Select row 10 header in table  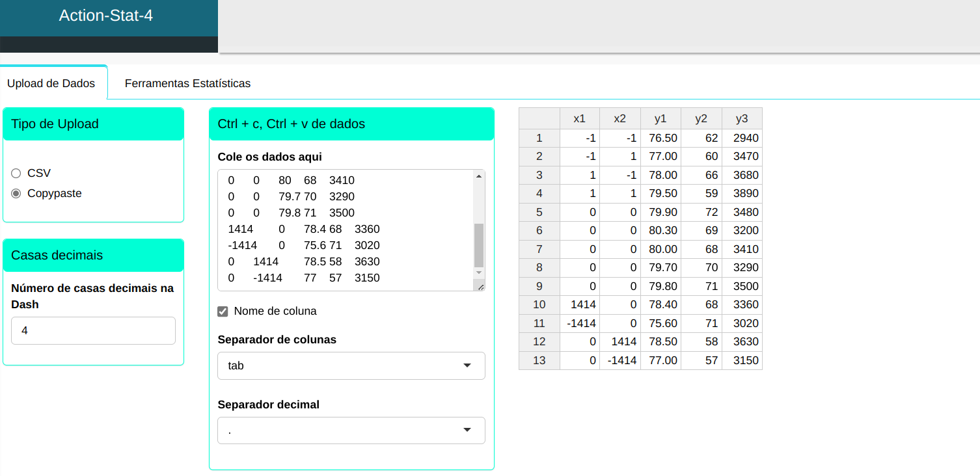[x=539, y=304]
